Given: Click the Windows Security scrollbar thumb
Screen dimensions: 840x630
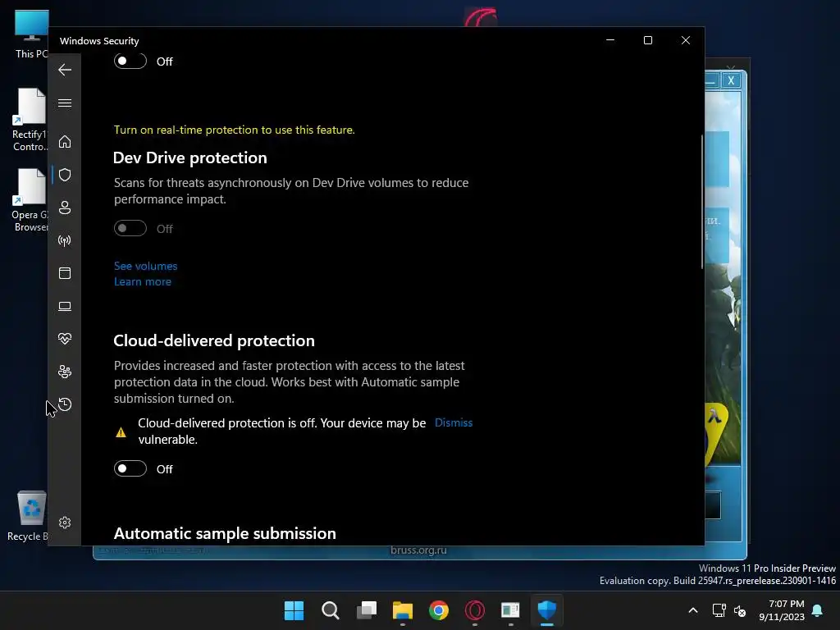Looking at the screenshot, I should click(702, 202).
